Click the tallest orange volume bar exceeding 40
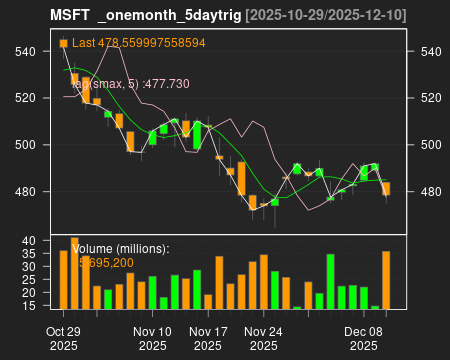 pyautogui.click(x=75, y=273)
